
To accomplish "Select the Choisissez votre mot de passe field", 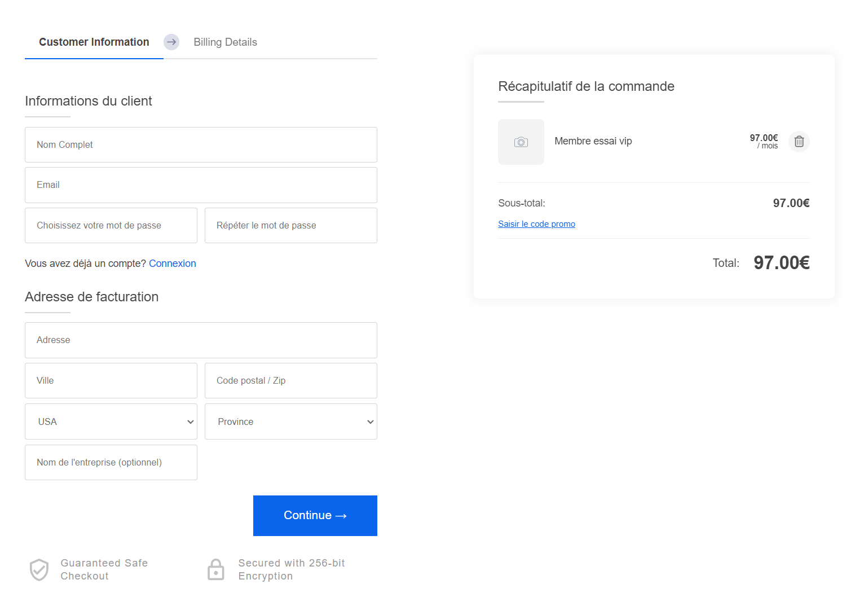I will click(x=111, y=226).
